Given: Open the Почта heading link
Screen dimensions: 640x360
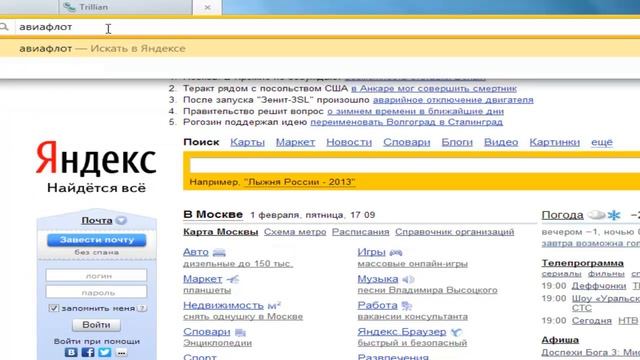Looking at the screenshot, I should (x=97, y=220).
